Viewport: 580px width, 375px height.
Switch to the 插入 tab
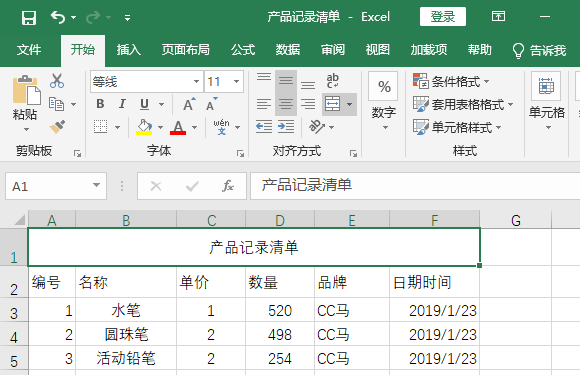click(x=129, y=50)
